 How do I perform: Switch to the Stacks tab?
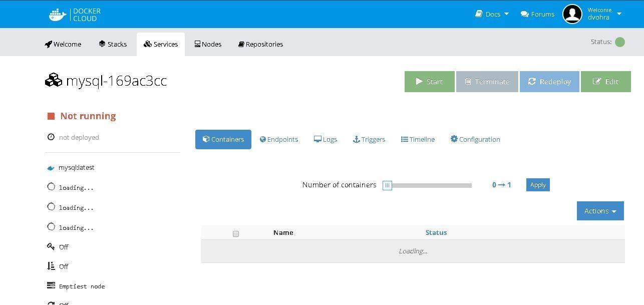[113, 44]
